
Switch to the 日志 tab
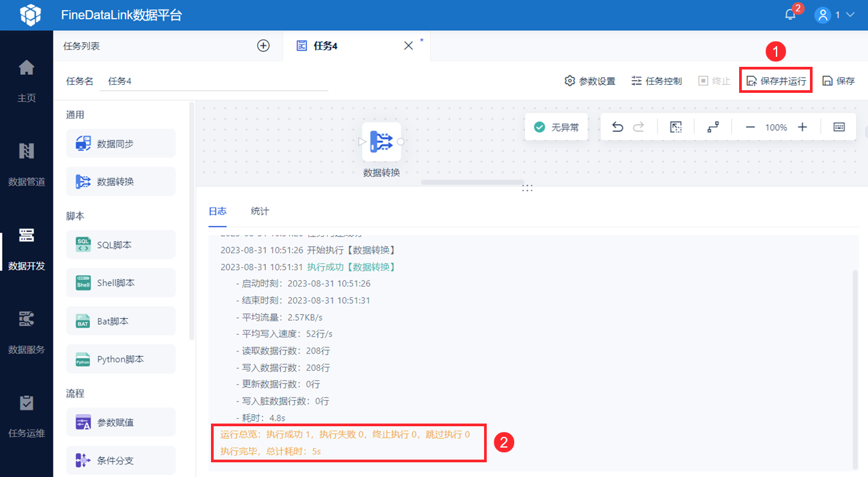point(218,211)
